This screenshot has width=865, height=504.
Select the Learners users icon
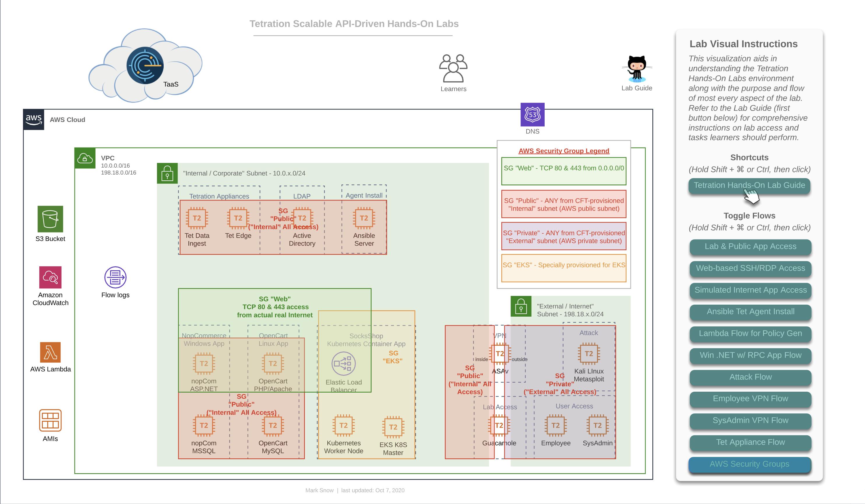click(x=453, y=68)
